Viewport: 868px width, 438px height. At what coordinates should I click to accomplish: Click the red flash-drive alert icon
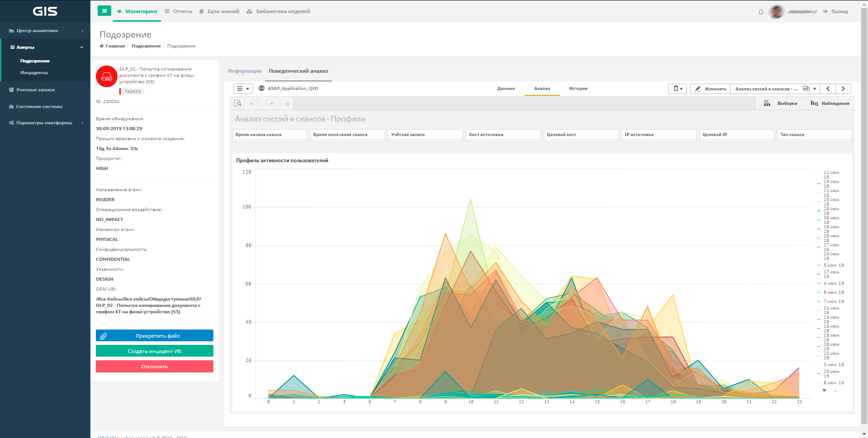click(107, 76)
